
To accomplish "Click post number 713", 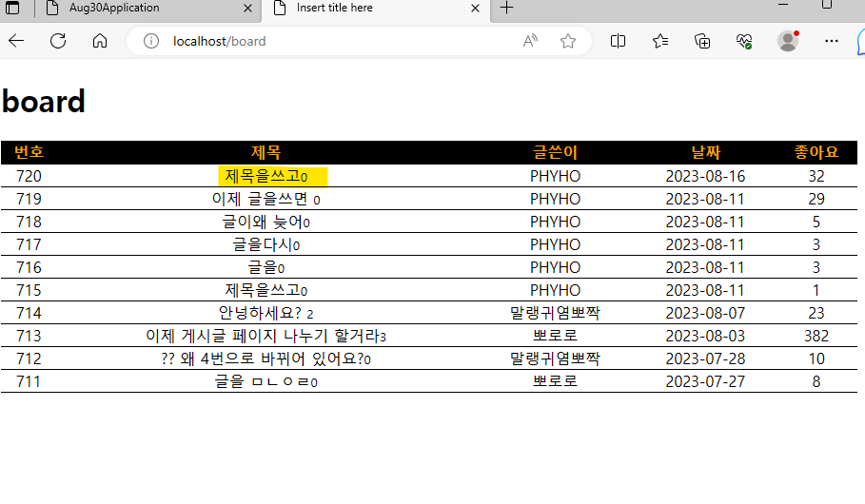I will (29, 336).
